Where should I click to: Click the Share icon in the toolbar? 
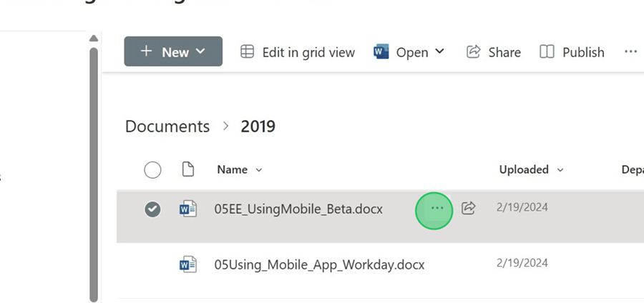click(473, 52)
